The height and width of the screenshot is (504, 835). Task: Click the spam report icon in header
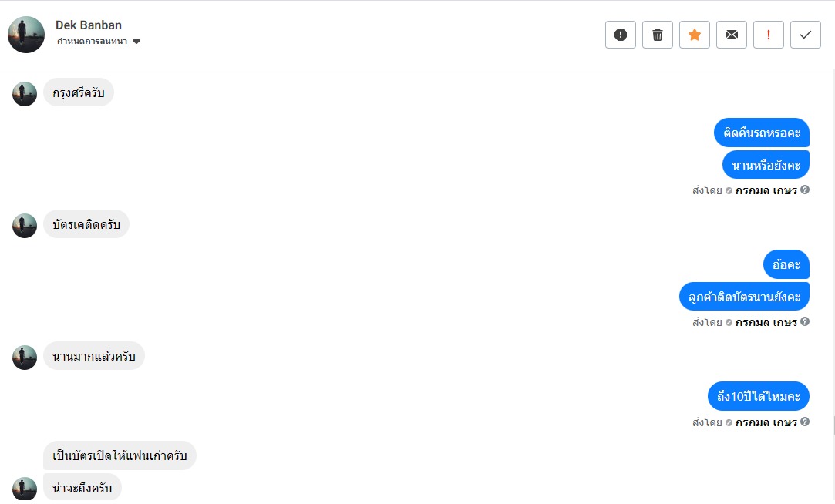point(621,35)
